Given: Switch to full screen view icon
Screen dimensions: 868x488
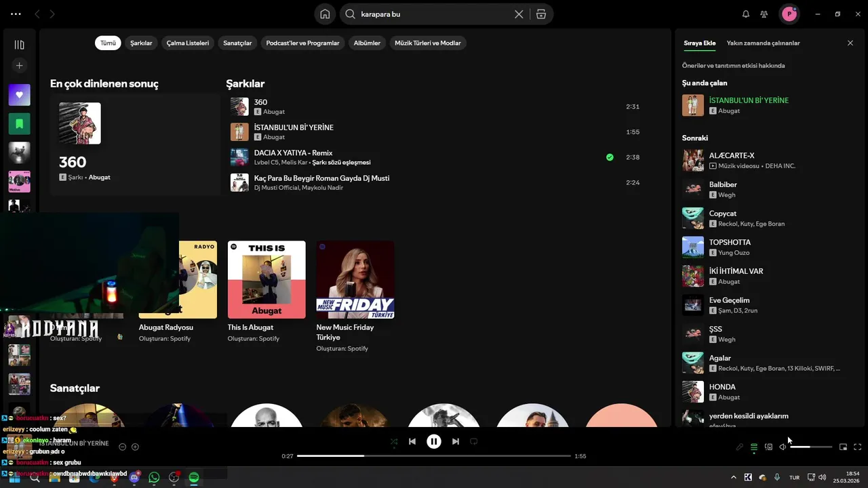Looking at the screenshot, I should [x=857, y=447].
